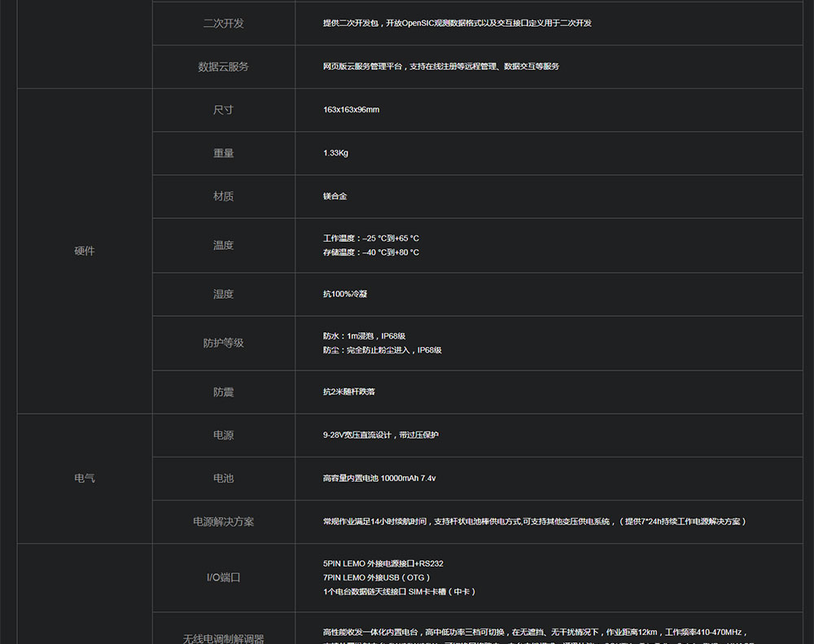Select the 重量 label
814x644 pixels.
(x=223, y=153)
